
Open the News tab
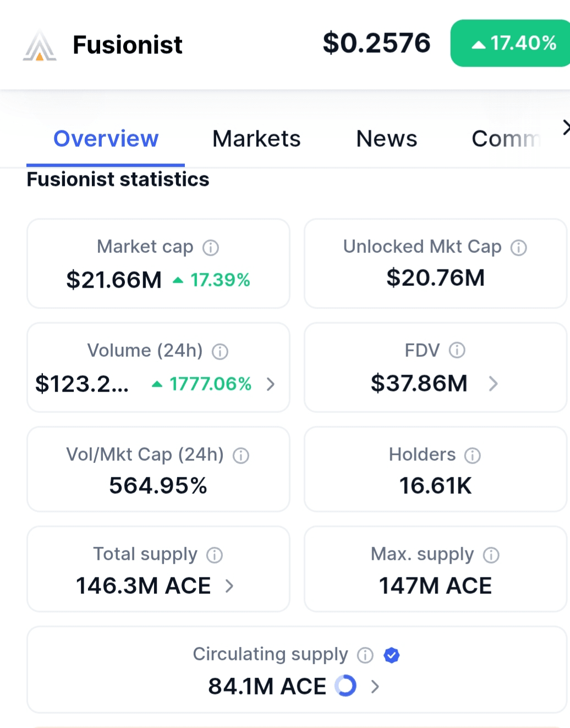tap(387, 139)
